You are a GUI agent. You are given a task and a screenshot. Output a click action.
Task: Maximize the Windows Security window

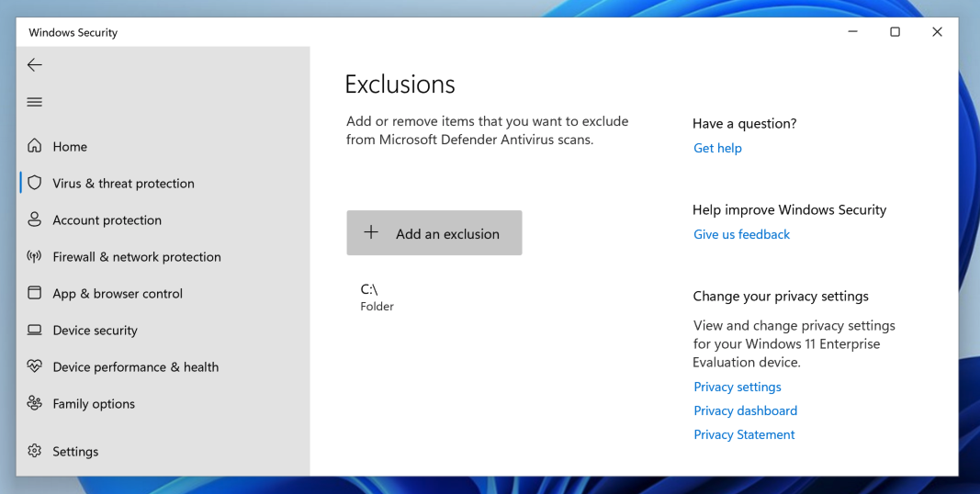(895, 32)
